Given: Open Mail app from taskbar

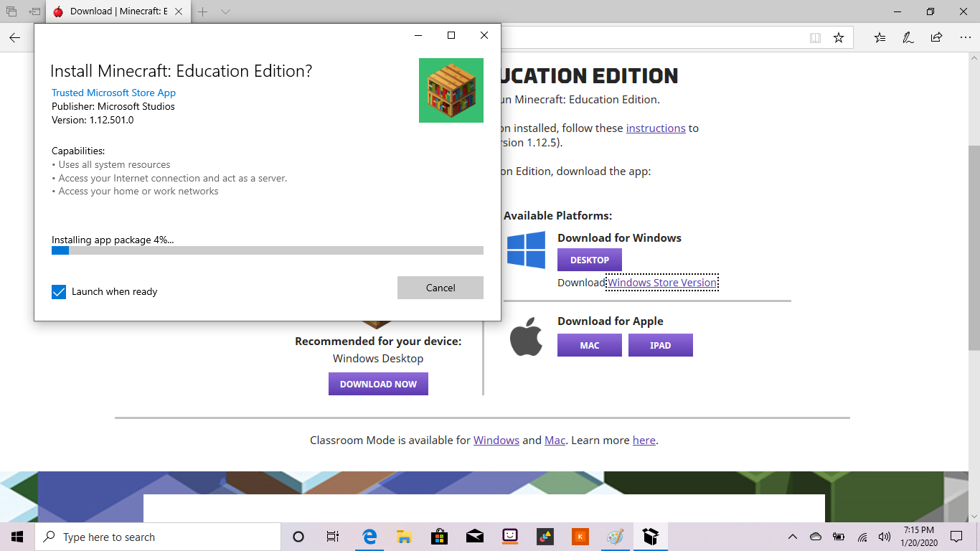Looking at the screenshot, I should 474,537.
